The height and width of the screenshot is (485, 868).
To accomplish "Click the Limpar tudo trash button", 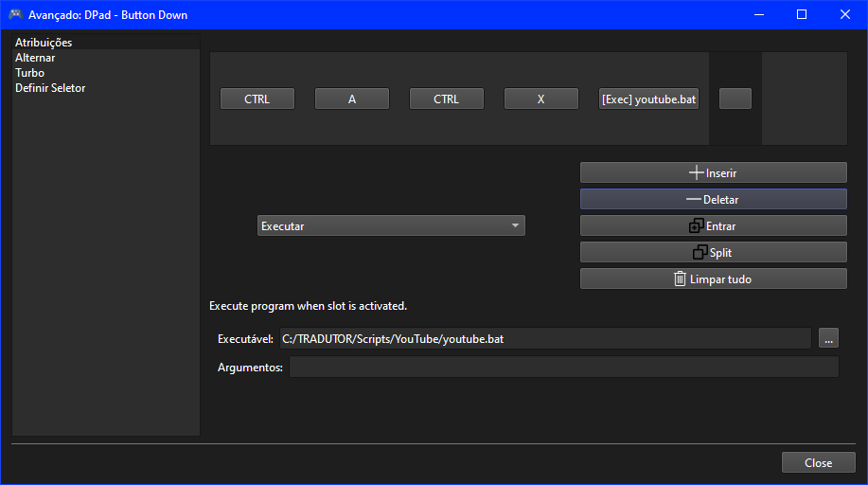I will click(x=713, y=278).
